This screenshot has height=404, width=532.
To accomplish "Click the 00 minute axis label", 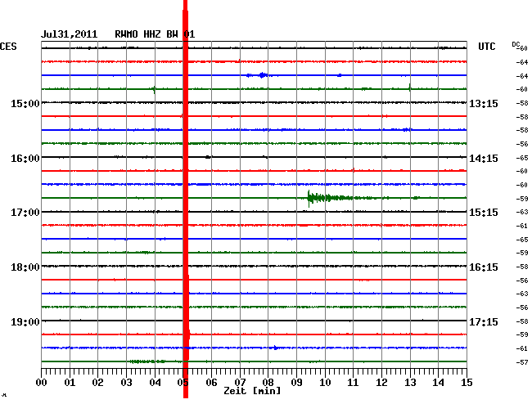I will pyautogui.click(x=42, y=383).
